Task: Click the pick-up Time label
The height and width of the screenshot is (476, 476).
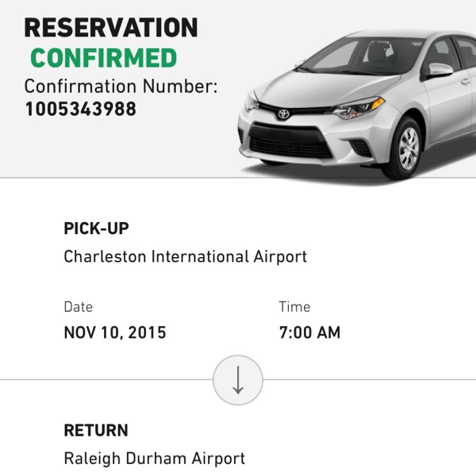Action: click(294, 307)
